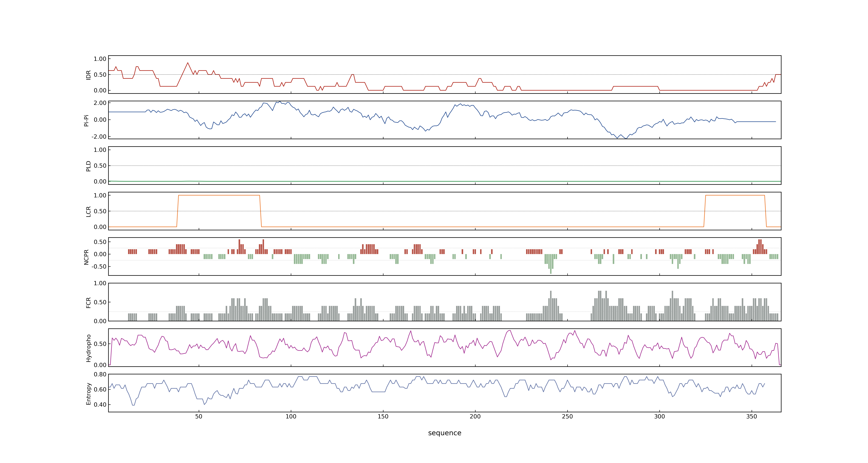This screenshot has width=868, height=463.
Task: Click the 0.40 tick on Entropy axis
Action: pyautogui.click(x=100, y=404)
